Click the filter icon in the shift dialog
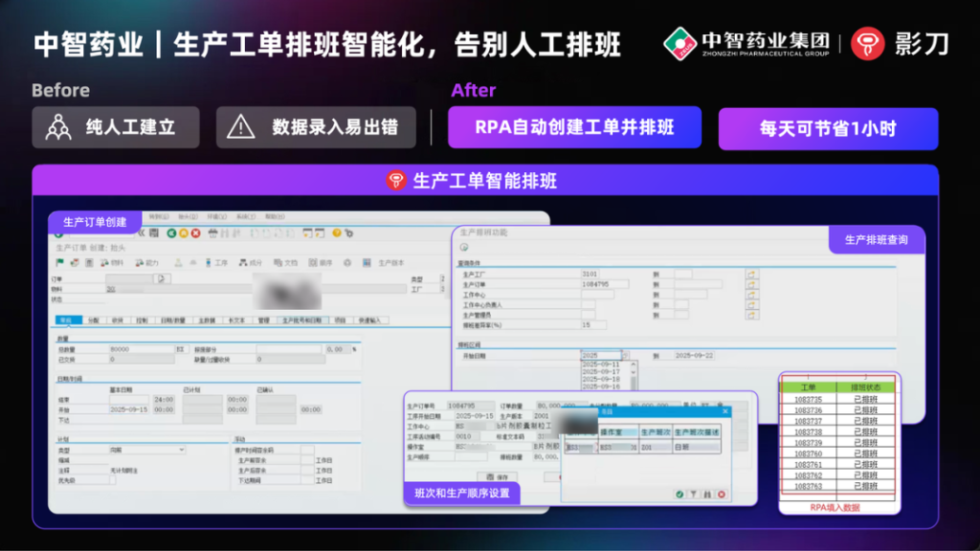The width and height of the screenshot is (980, 551). coord(693,495)
